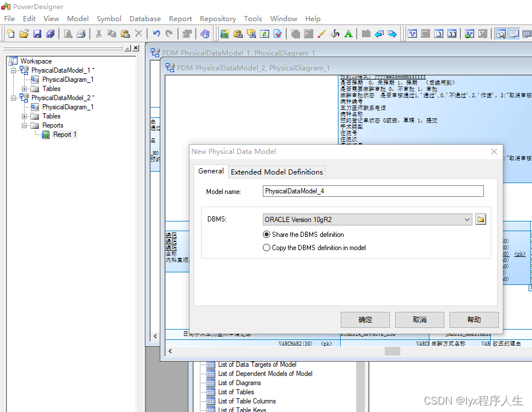532x412 pixels.
Task: Click the New model toolbar icon
Action: click(11, 34)
